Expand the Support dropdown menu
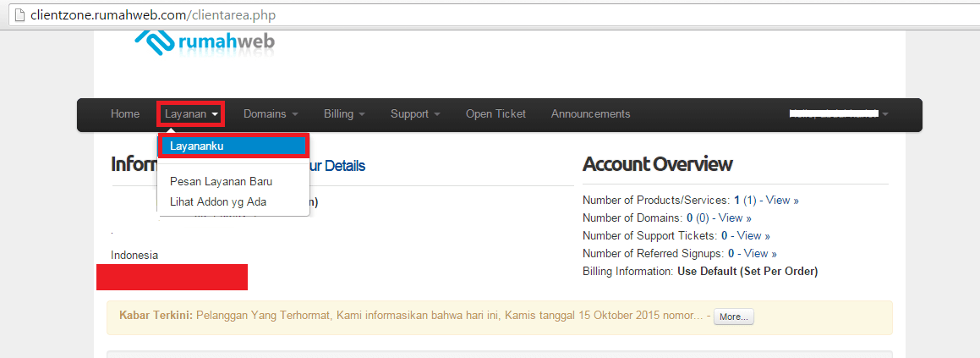The width and height of the screenshot is (980, 358). (x=416, y=114)
